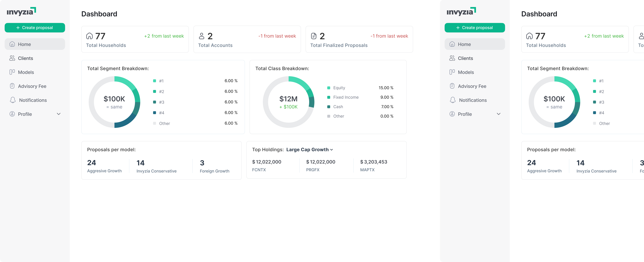This screenshot has height=262, width=644.
Task: Click the Clients people icon in left sidebar
Action: point(12,58)
